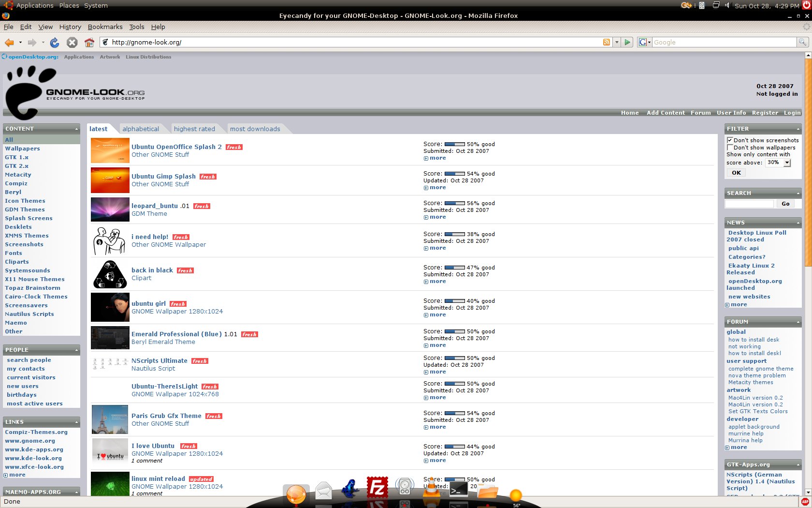812x508 pixels.
Task: Open the Google search engine selector dropdown
Action: coord(645,42)
